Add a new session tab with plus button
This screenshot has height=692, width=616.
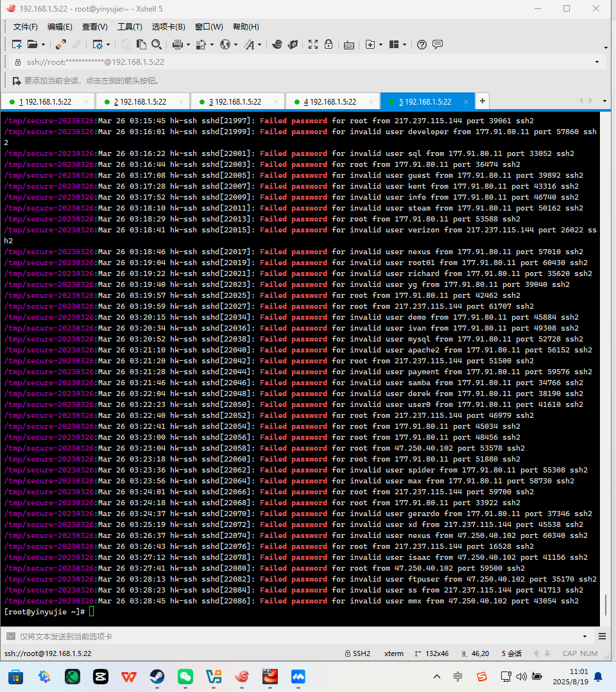tap(483, 101)
